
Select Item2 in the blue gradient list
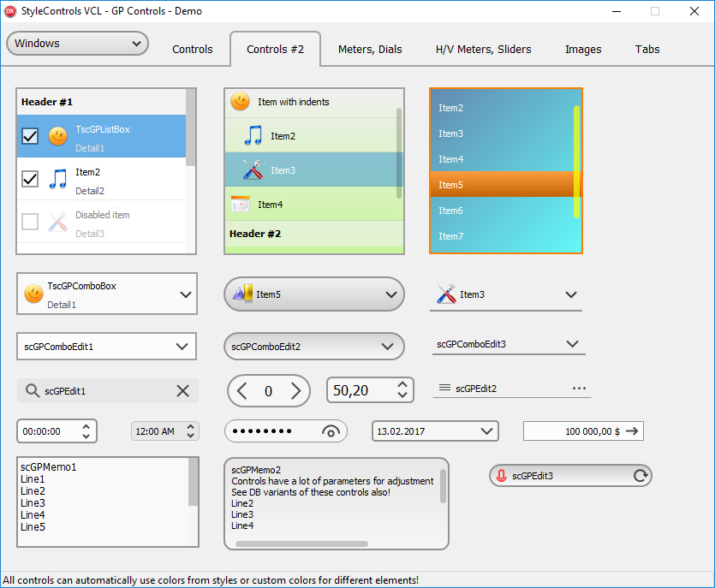502,108
